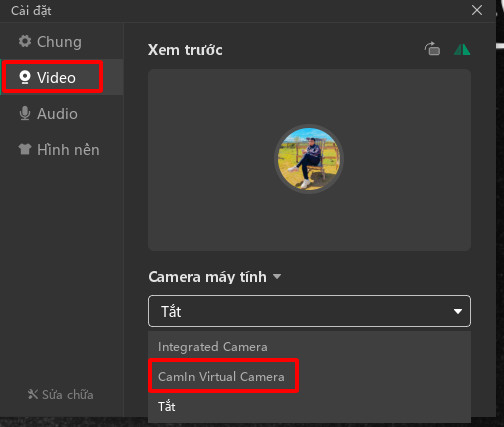The image size is (504, 427).
Task: Expand the Camera máy tính source dropdown
Action: coord(277,276)
